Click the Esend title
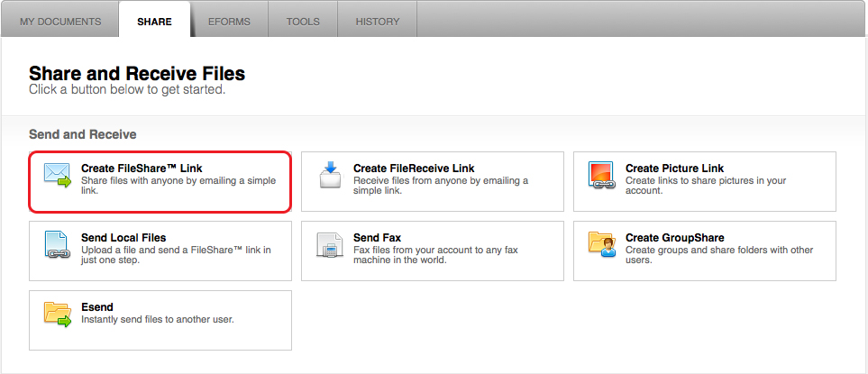This screenshot has width=868, height=374. point(97,307)
